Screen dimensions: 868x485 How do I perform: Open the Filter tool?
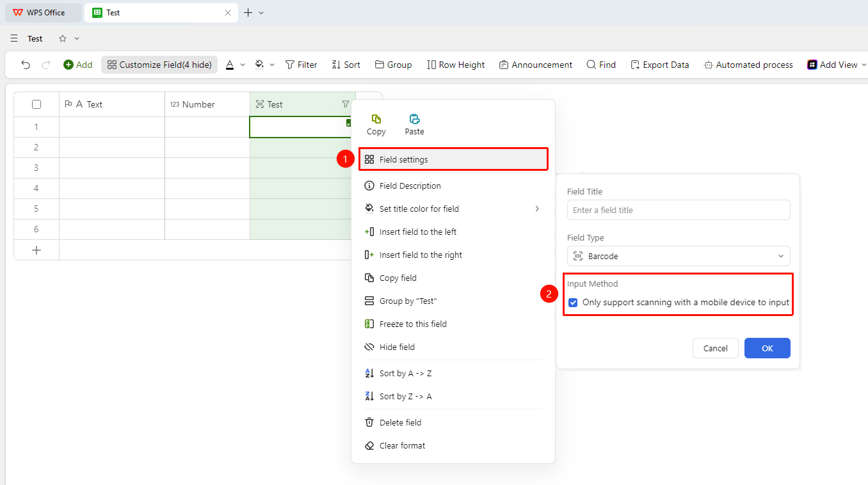pyautogui.click(x=301, y=65)
